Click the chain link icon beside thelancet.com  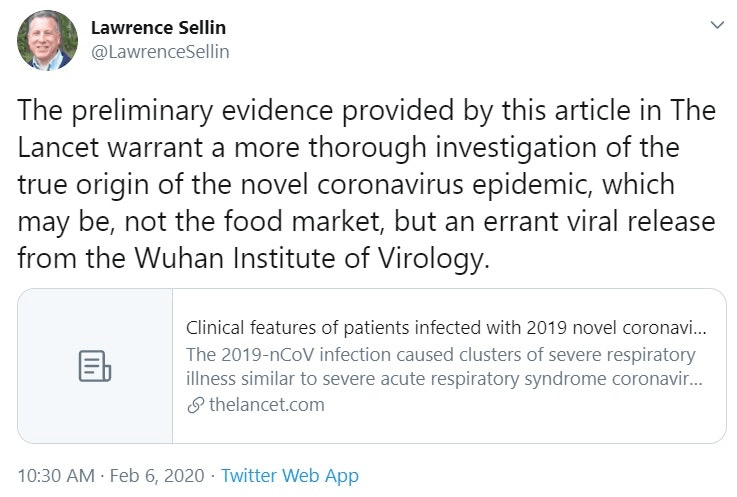194,405
